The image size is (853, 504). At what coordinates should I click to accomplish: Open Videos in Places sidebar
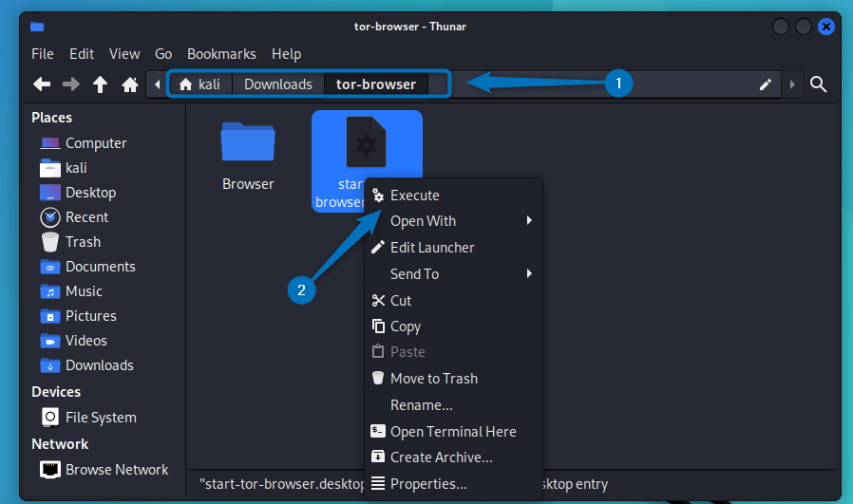coord(73,341)
